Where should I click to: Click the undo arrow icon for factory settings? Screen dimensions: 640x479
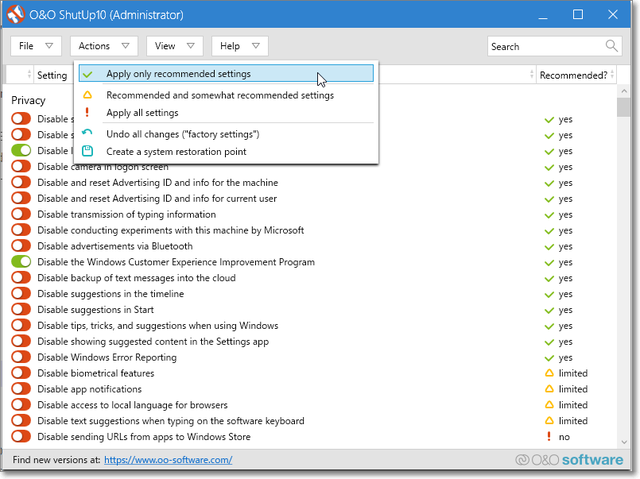88,134
